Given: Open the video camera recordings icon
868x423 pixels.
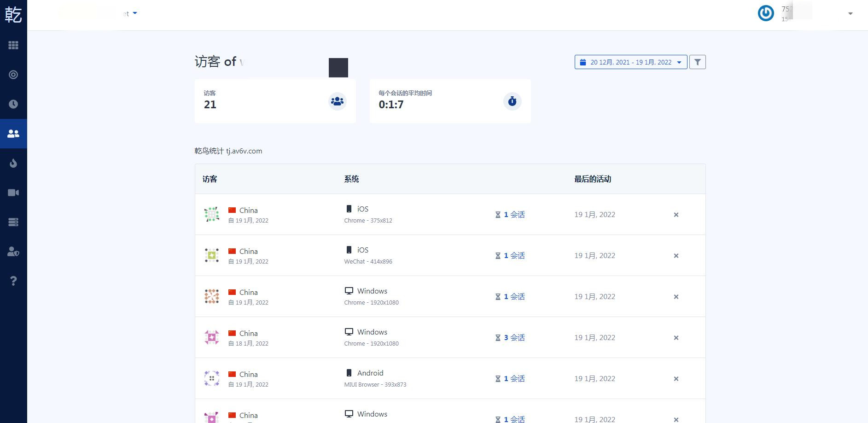Looking at the screenshot, I should 13,193.
